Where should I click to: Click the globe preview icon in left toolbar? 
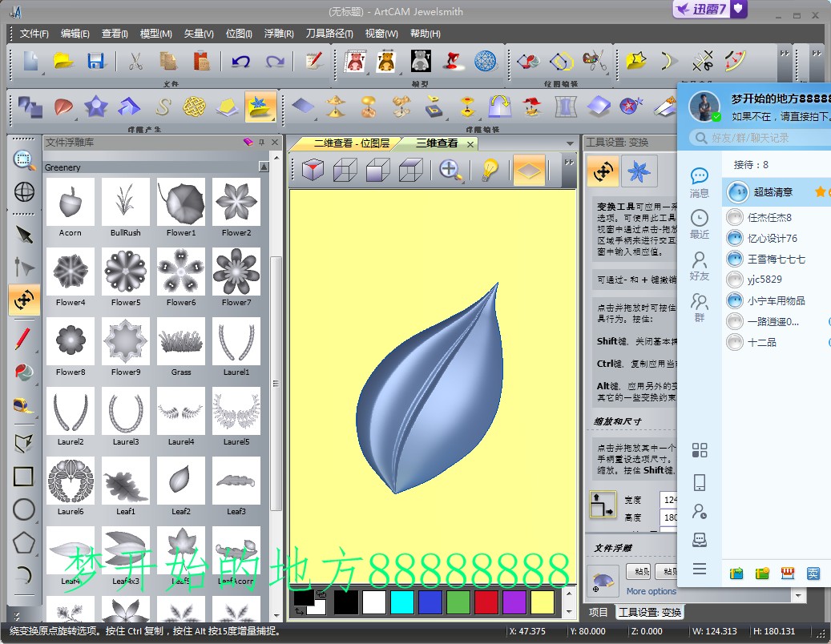tap(24, 191)
